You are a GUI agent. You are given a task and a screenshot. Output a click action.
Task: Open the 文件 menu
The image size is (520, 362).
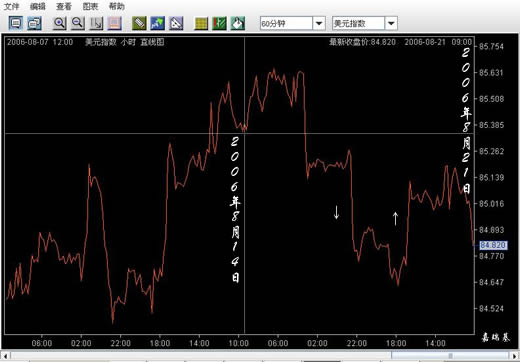tap(11, 6)
